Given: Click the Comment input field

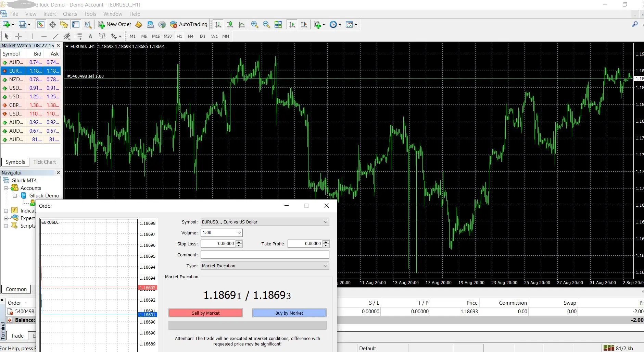Looking at the screenshot, I should click(x=265, y=255).
